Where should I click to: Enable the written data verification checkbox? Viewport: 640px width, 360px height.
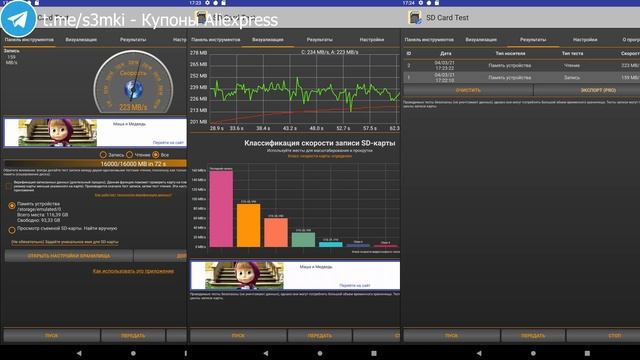(x=9, y=186)
